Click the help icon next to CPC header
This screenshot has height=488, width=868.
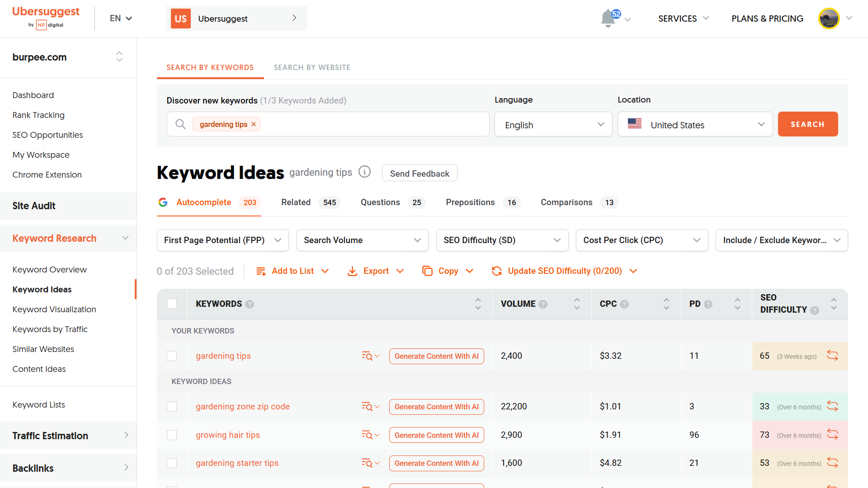(624, 305)
